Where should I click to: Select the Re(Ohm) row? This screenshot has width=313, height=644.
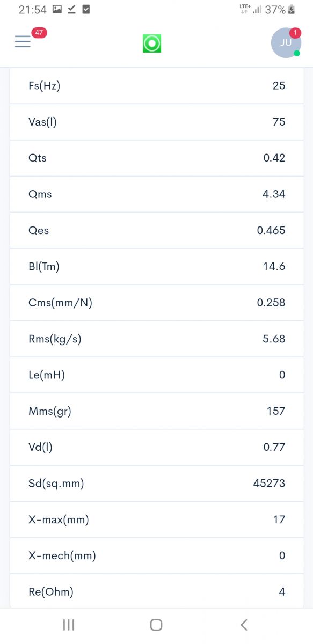(x=157, y=591)
